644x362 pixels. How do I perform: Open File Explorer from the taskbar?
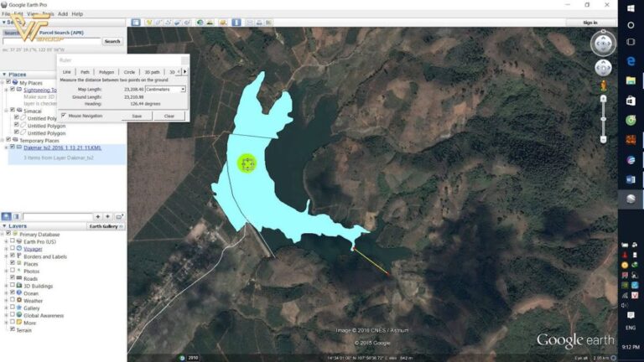pyautogui.click(x=631, y=80)
